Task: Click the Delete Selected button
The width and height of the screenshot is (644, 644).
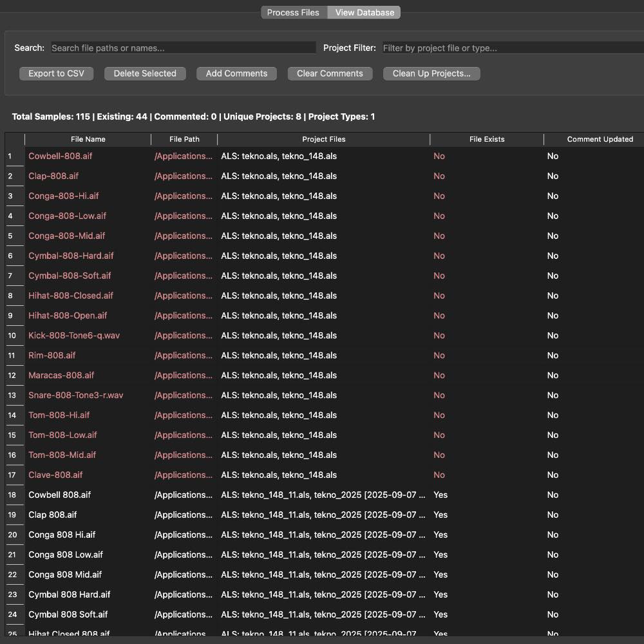Action: (145, 73)
